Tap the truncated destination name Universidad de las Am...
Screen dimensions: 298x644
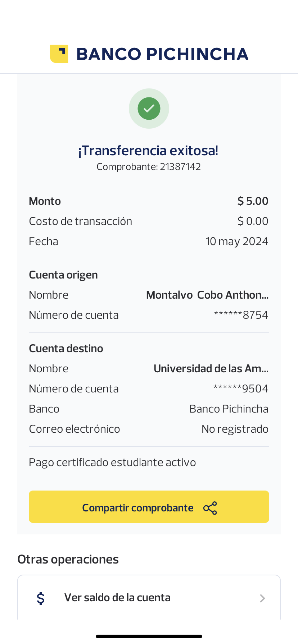[x=211, y=369]
